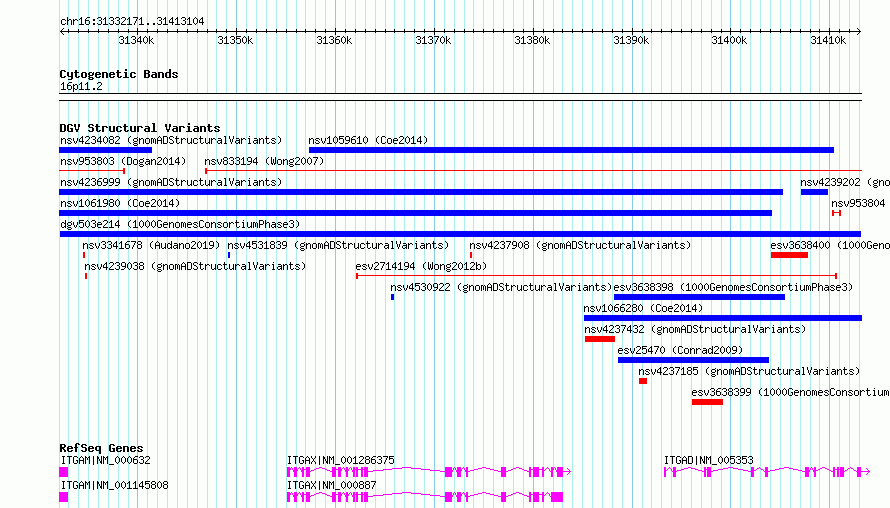The image size is (890, 508).
Task: Select the nsv3341678 (Audano2019) variant label
Action: click(151, 246)
